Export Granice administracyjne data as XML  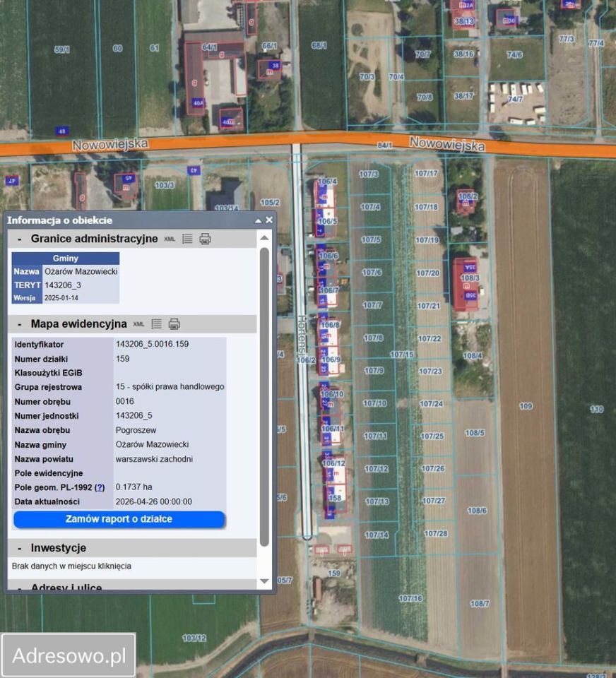(x=170, y=239)
